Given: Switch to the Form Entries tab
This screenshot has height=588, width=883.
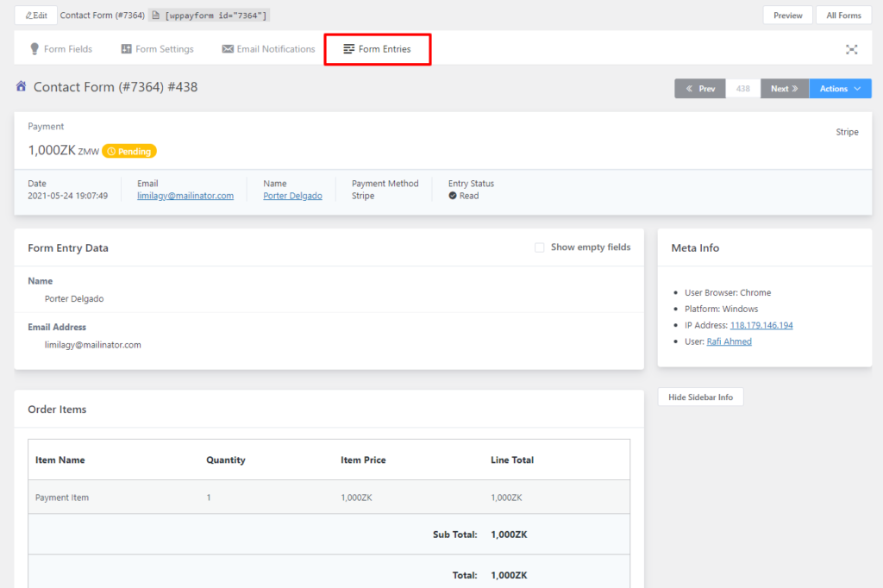Looking at the screenshot, I should (x=377, y=49).
